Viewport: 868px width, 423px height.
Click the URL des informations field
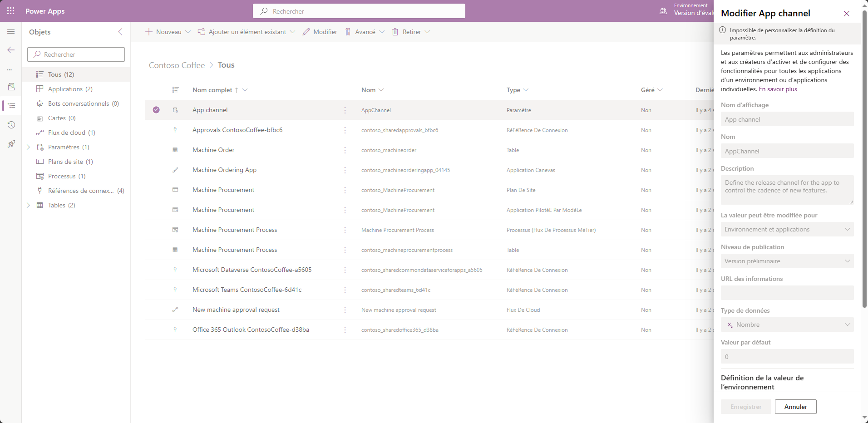(x=787, y=293)
